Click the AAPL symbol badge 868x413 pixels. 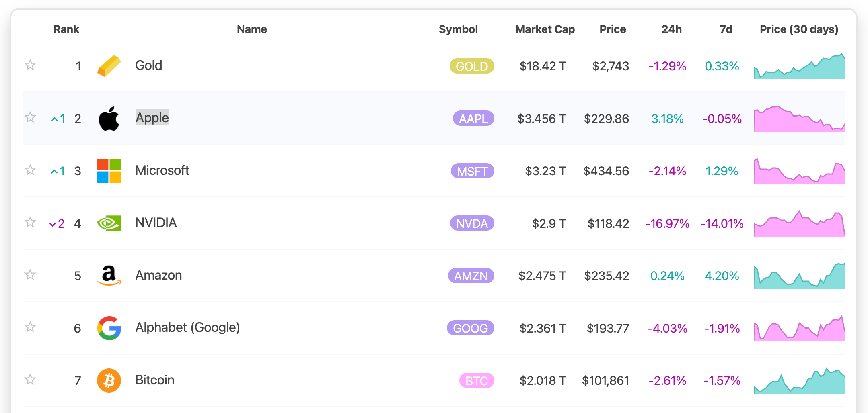point(473,119)
